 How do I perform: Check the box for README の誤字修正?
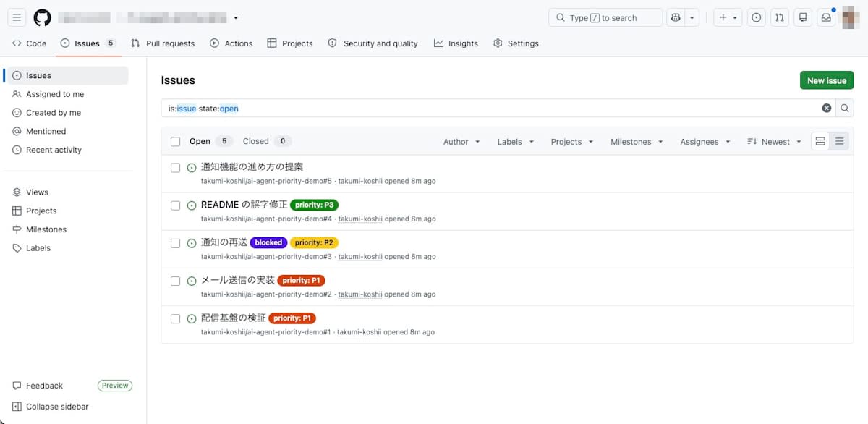click(x=175, y=205)
